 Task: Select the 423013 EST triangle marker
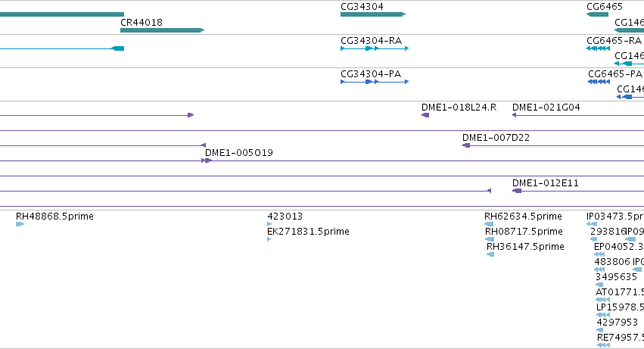tap(269, 224)
